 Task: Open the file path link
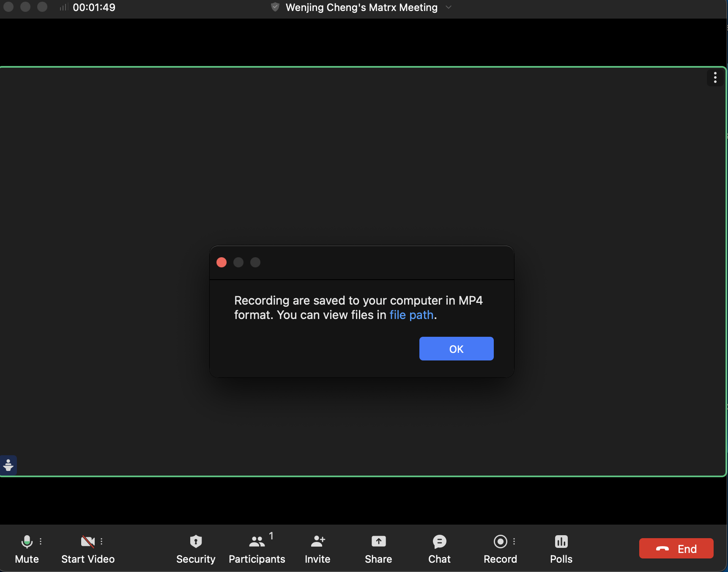pyautogui.click(x=411, y=315)
